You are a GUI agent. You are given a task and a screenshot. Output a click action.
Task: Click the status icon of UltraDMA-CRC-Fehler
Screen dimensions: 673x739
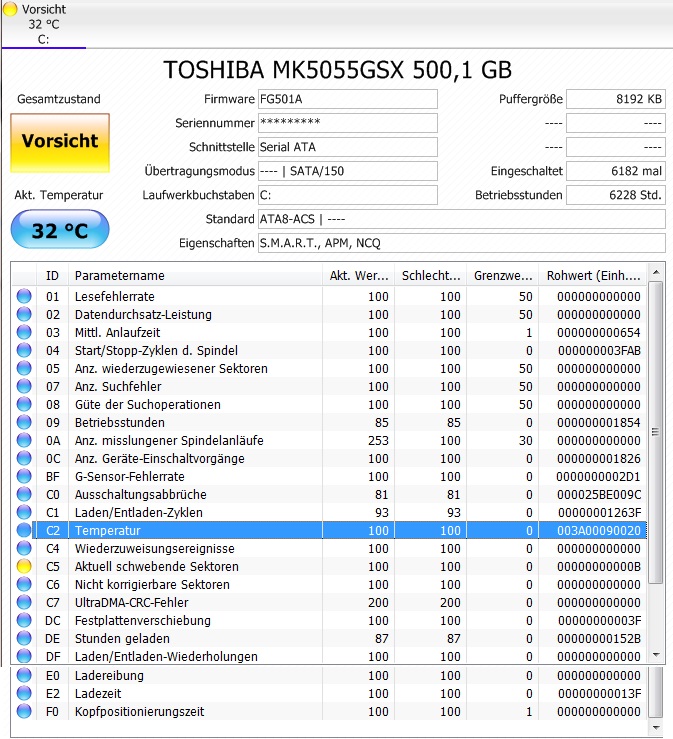click(24, 602)
